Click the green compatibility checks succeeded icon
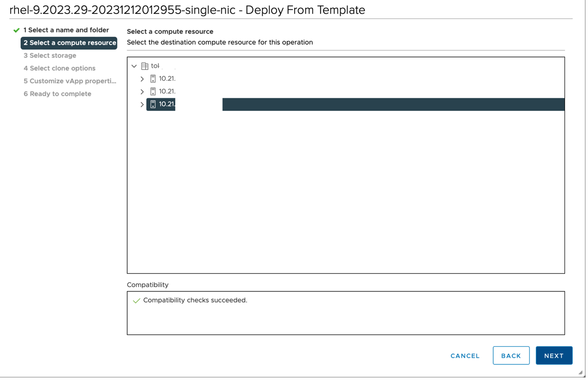The image size is (588, 382). point(136,301)
